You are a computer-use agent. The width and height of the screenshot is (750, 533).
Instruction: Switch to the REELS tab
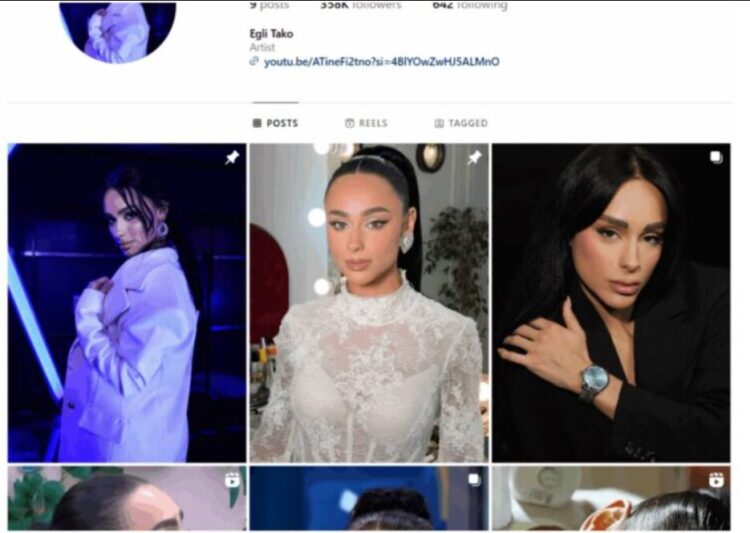click(366, 123)
